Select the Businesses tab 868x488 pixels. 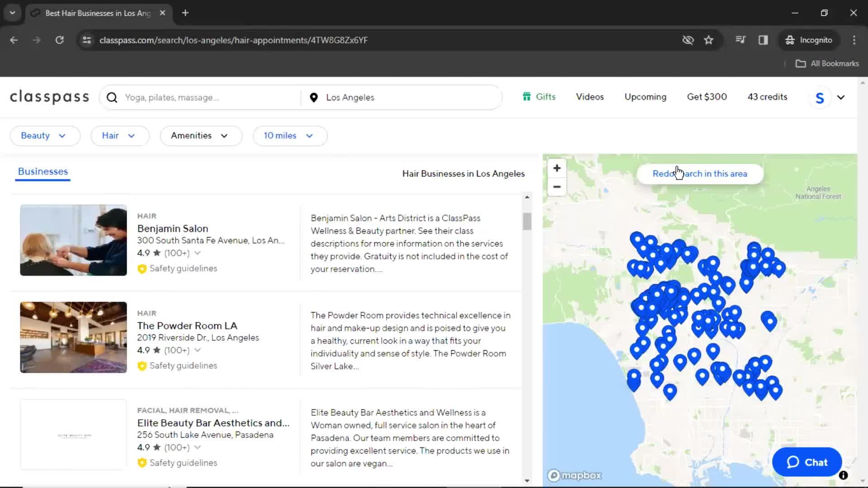click(x=43, y=172)
